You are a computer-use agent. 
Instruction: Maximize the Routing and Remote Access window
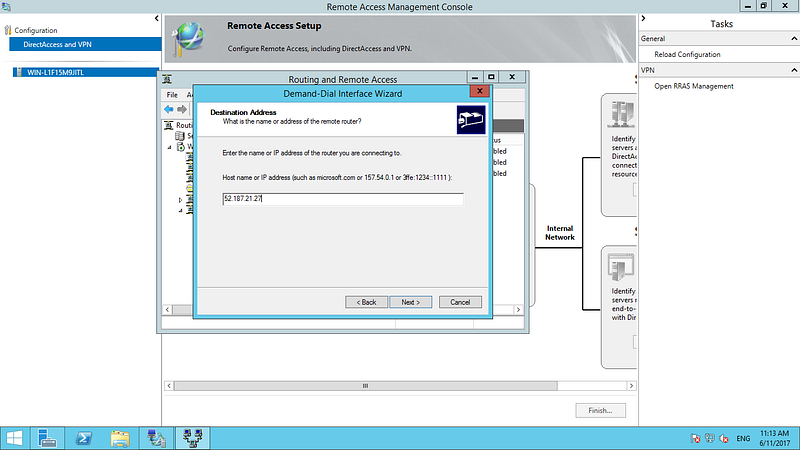491,77
